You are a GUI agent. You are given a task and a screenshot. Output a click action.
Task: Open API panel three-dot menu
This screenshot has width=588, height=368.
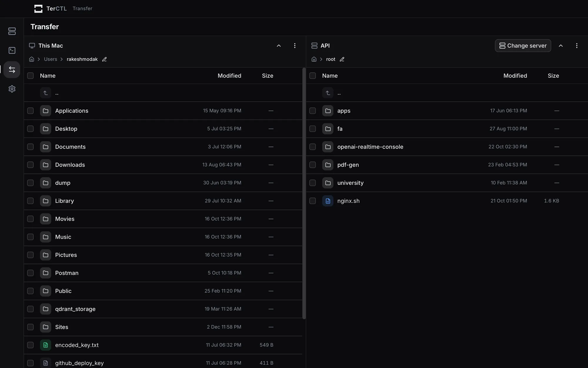577,46
